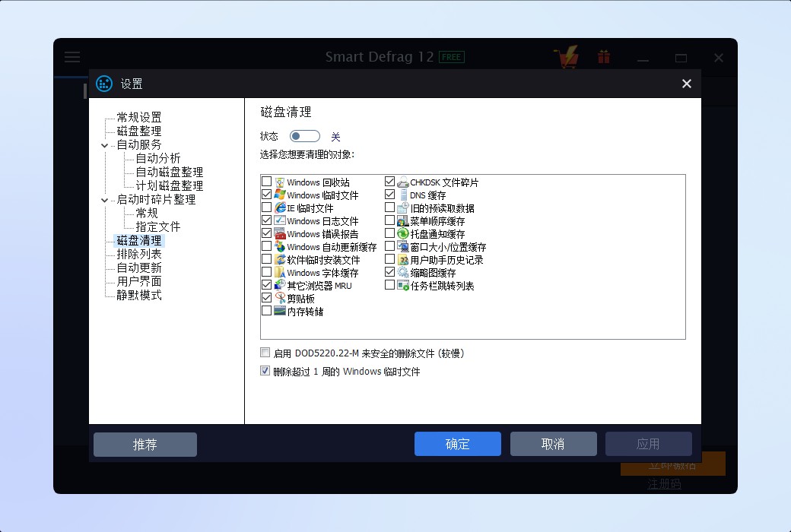The image size is (791, 532).
Task: Click the 取消 button
Action: (x=554, y=444)
